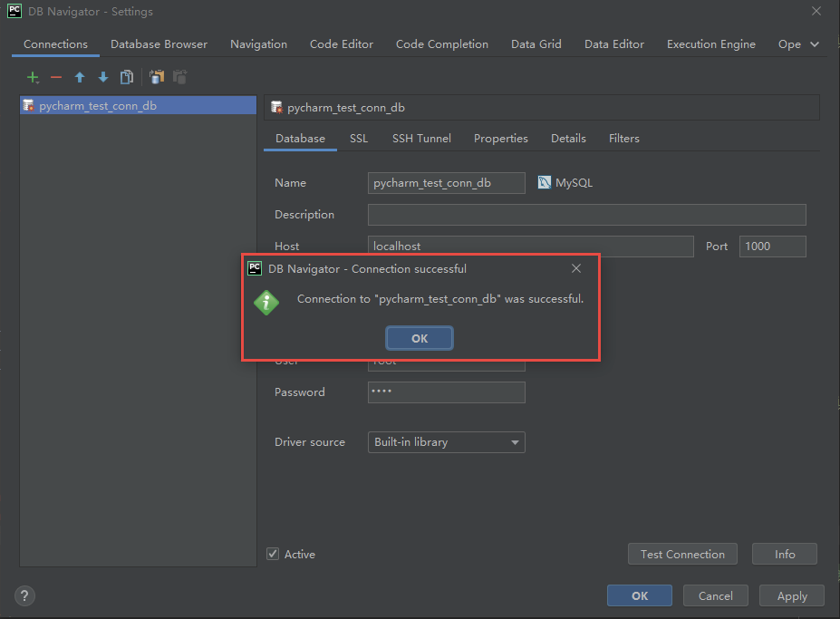Click the pycharm_test_conn_db header label
The image size is (840, 619).
pyautogui.click(x=346, y=108)
